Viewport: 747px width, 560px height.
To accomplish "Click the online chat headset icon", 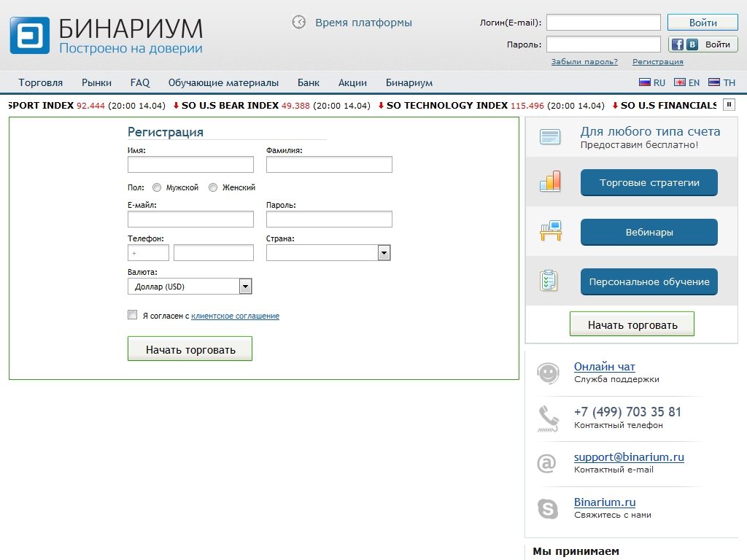I will pos(548,373).
